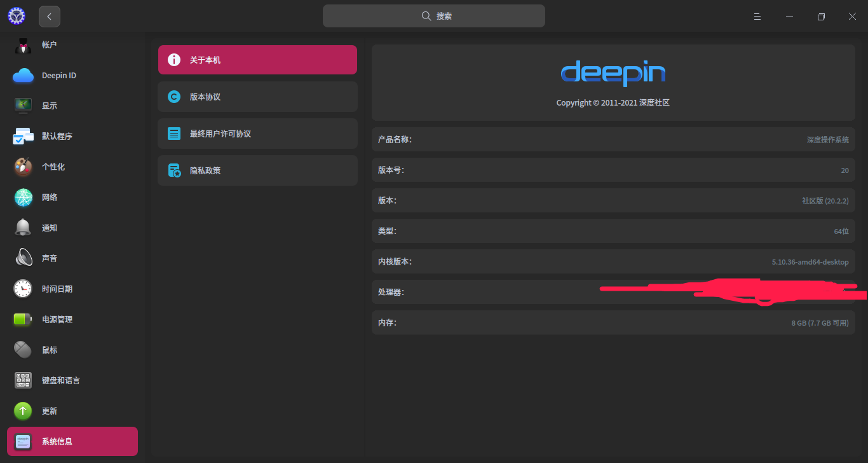Open the 键盘和语言 keyboard icon
The height and width of the screenshot is (463, 868).
24,380
